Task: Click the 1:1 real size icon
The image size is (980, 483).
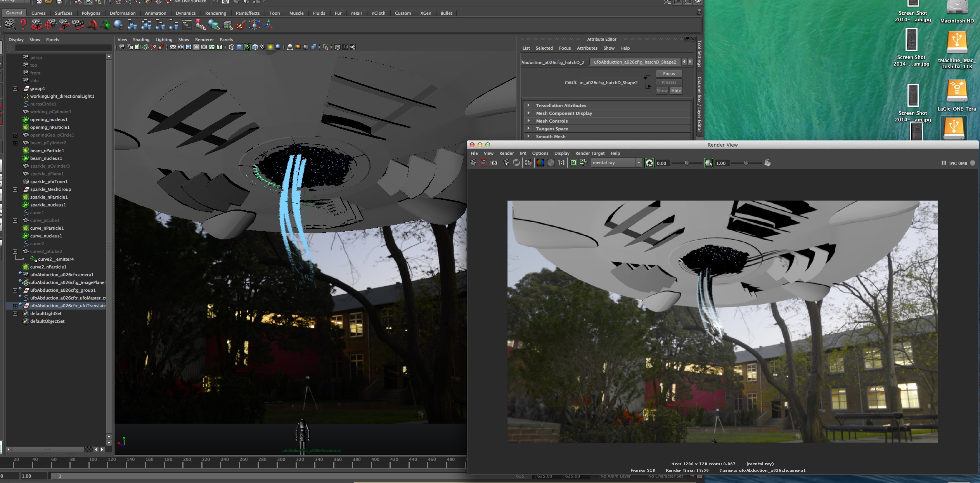Action: click(561, 163)
